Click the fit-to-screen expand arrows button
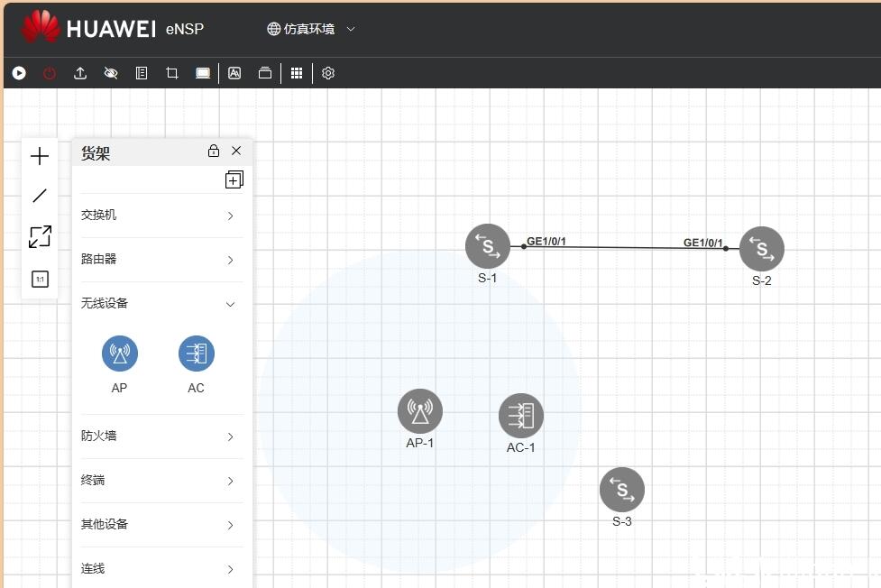This screenshot has width=881, height=588. click(40, 237)
